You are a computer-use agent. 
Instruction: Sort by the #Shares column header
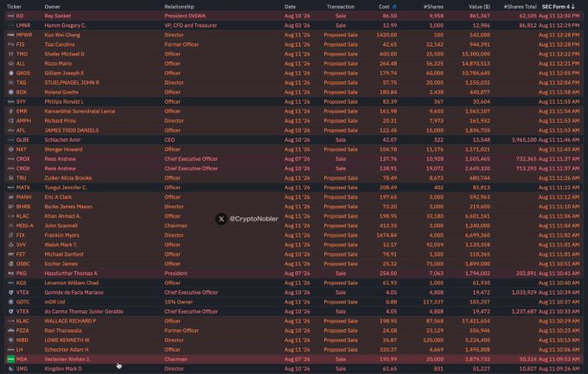click(433, 7)
